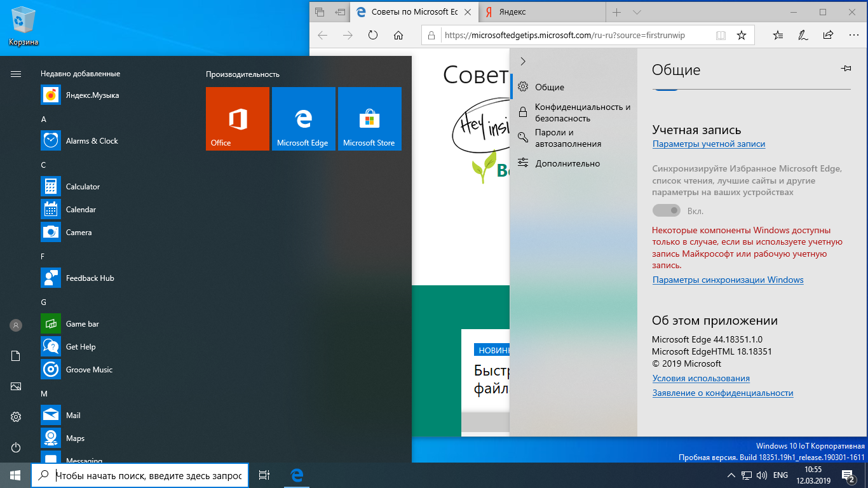
Task: Click Power button in Start sidebar
Action: pos(16,447)
